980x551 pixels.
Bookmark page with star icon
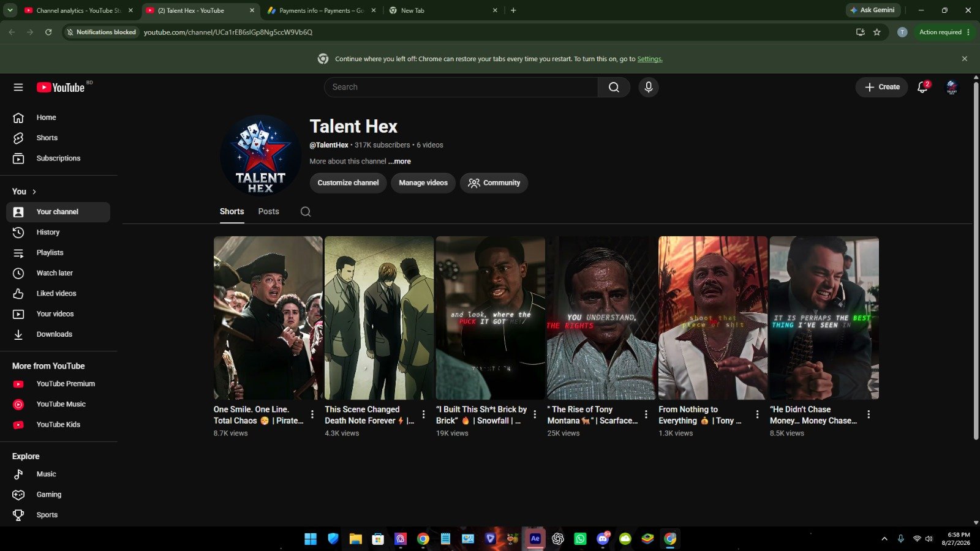(876, 32)
